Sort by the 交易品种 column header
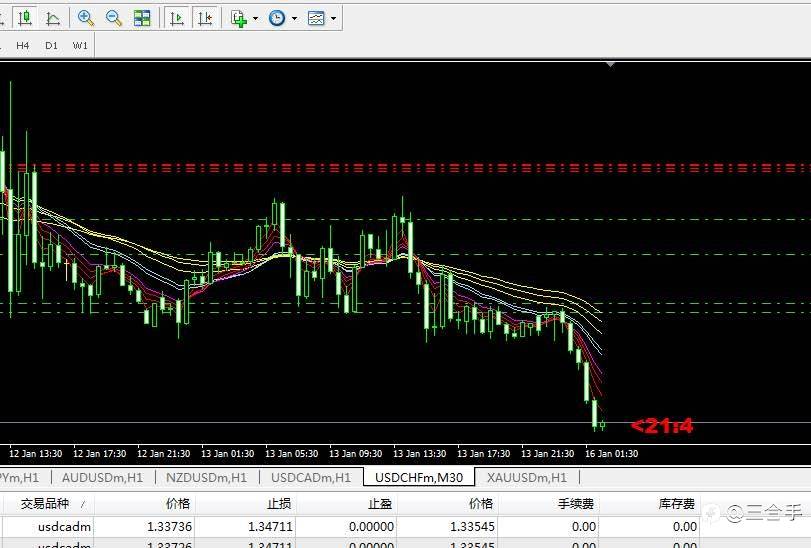This screenshot has width=811, height=548. pos(47,504)
